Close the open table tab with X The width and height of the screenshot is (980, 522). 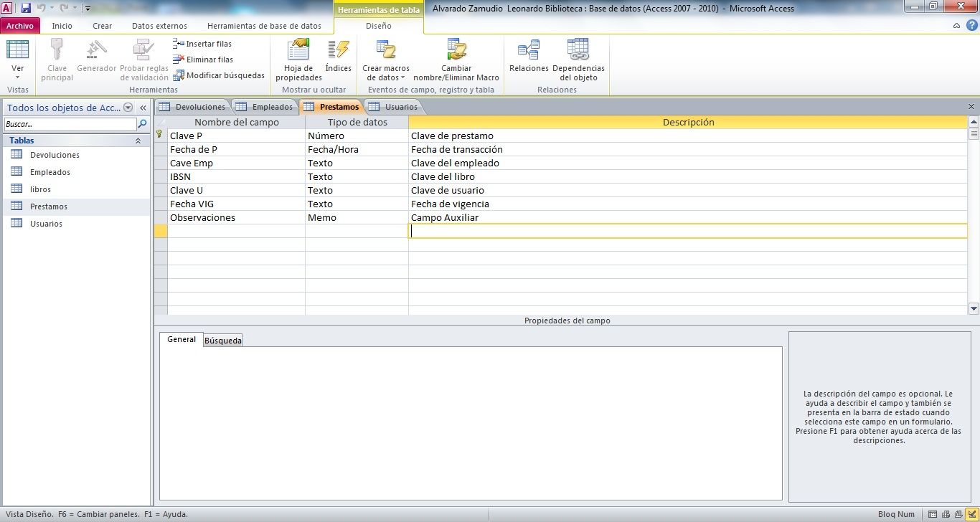971,106
